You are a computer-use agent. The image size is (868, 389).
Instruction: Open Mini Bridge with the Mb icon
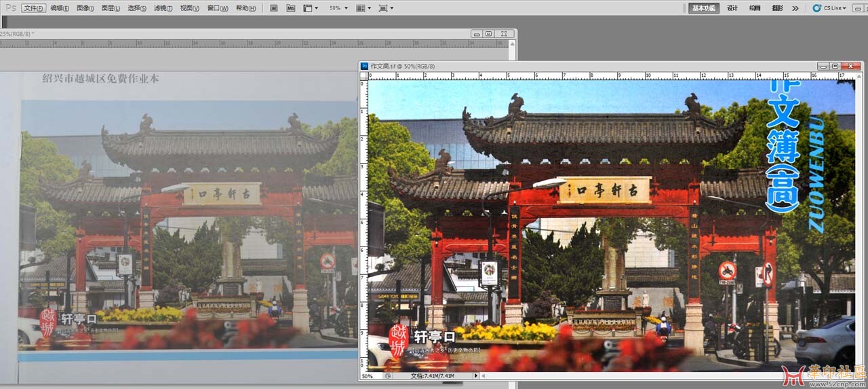point(290,8)
